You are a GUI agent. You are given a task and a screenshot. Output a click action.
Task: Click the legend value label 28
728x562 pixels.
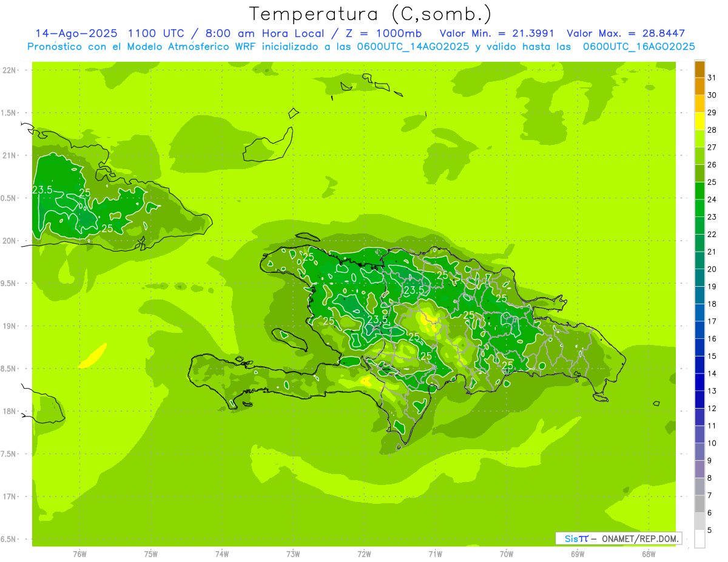point(712,130)
